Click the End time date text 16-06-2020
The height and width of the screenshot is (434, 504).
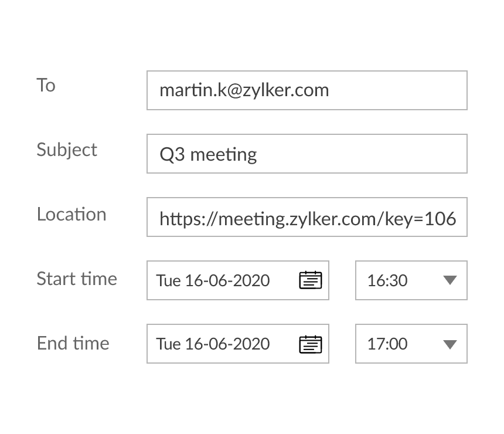[x=227, y=344]
